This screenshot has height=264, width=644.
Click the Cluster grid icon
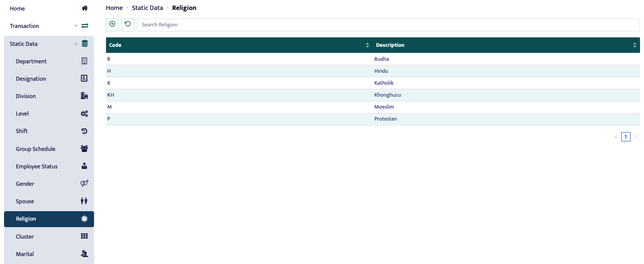point(84,237)
